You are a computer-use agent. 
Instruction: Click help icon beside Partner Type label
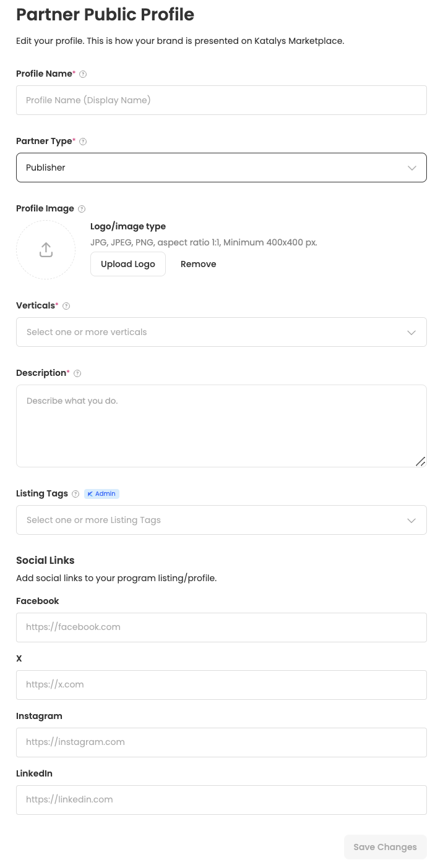83,142
